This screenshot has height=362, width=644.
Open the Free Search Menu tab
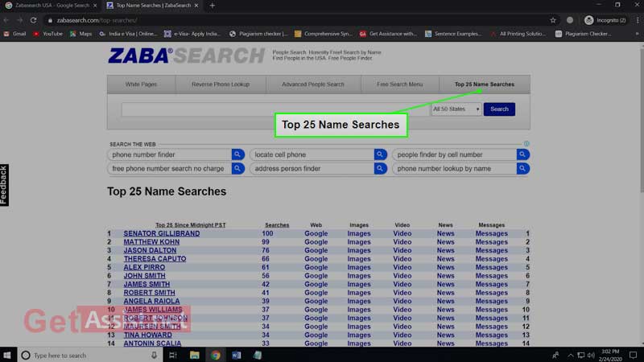coord(399,84)
